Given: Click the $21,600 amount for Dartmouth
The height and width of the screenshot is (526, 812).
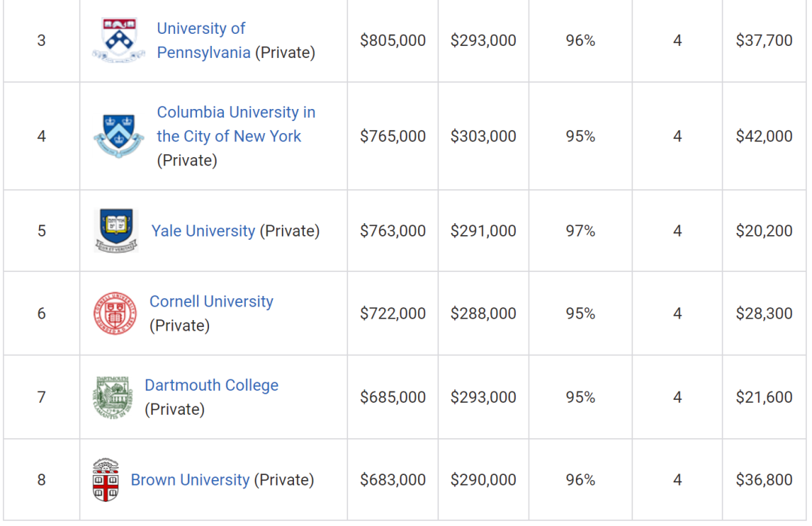Looking at the screenshot, I should [x=764, y=397].
